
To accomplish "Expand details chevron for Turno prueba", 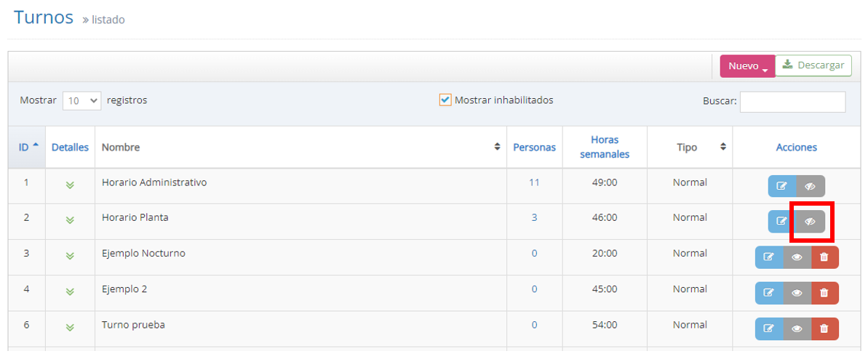I will [70, 327].
